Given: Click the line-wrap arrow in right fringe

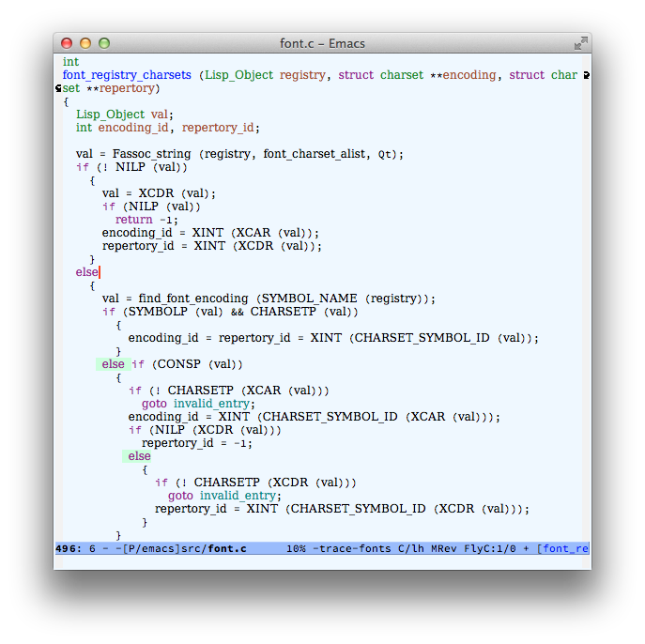Looking at the screenshot, I should 586,75.
